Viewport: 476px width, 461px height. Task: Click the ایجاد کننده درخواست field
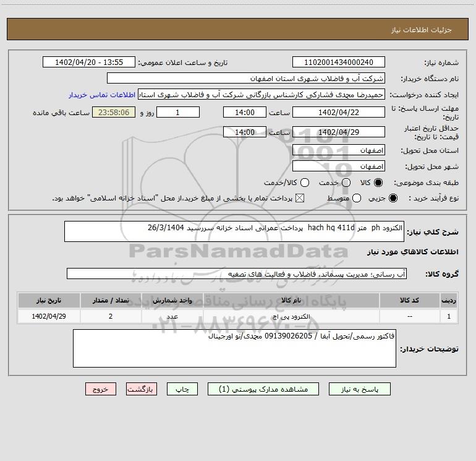pyautogui.click(x=261, y=94)
